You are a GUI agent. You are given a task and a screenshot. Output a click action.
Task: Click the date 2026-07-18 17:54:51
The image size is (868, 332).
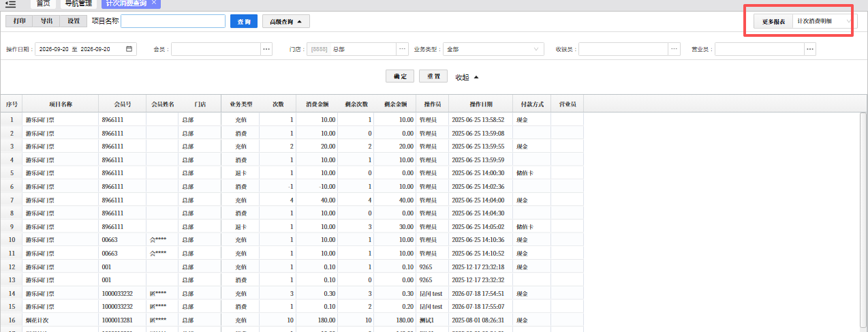click(478, 293)
